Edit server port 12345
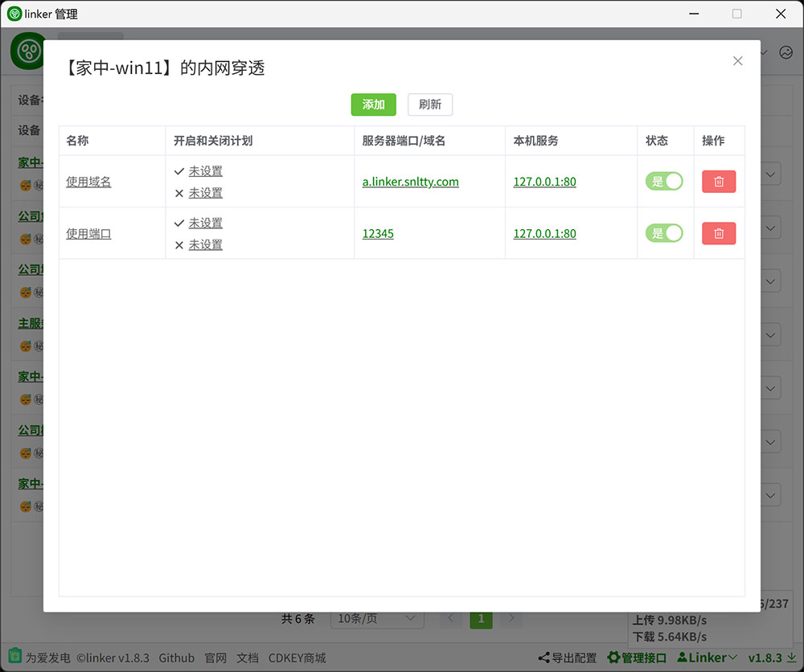 (378, 234)
